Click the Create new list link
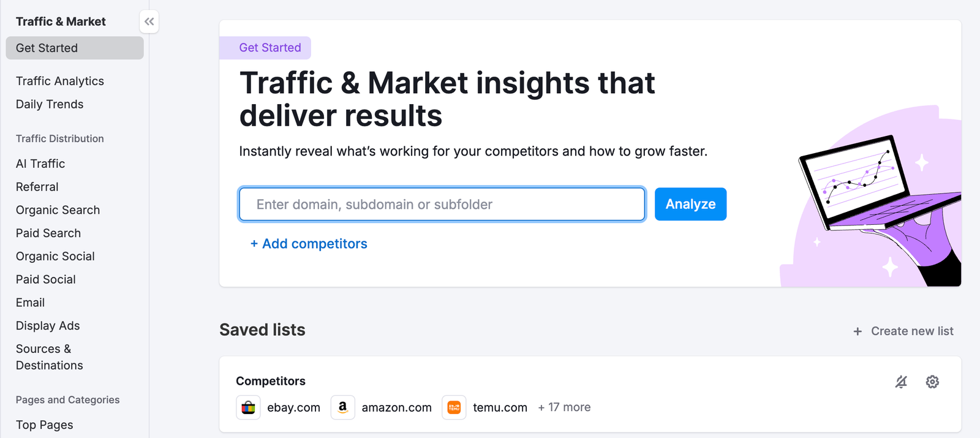This screenshot has height=438, width=980. point(912,331)
